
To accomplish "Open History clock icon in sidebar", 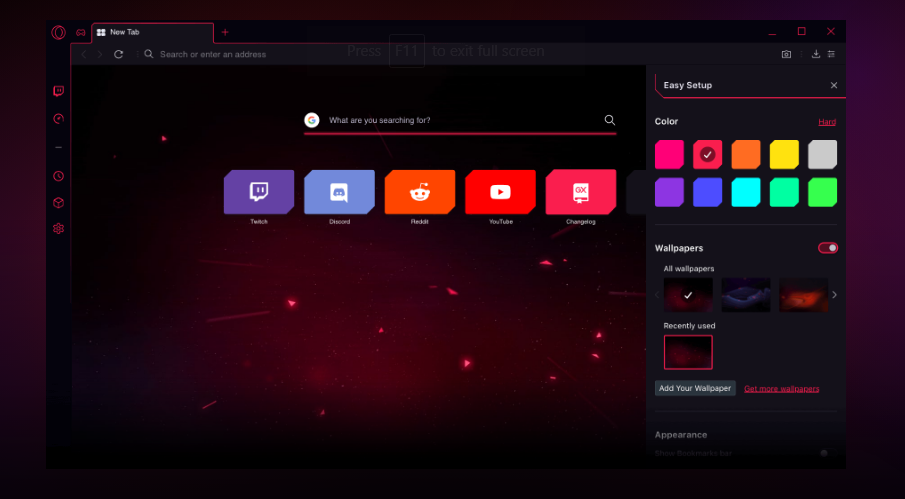I will 58,176.
